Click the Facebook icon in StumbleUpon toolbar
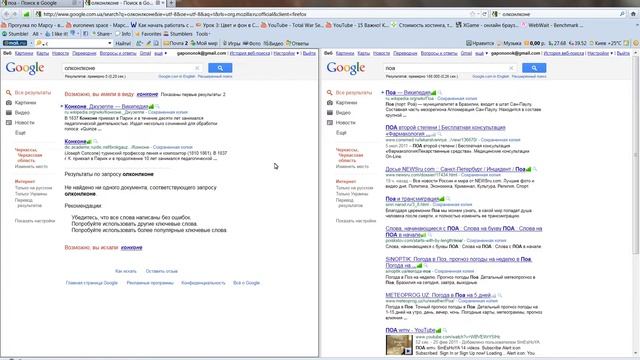 pyautogui.click(x=86, y=34)
